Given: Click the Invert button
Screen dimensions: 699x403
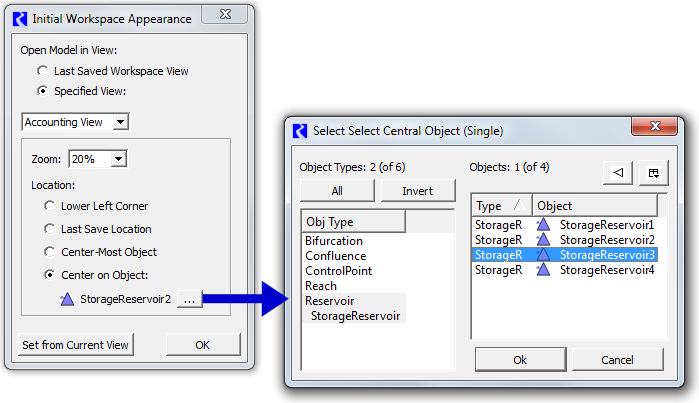Looking at the screenshot, I should tap(418, 191).
